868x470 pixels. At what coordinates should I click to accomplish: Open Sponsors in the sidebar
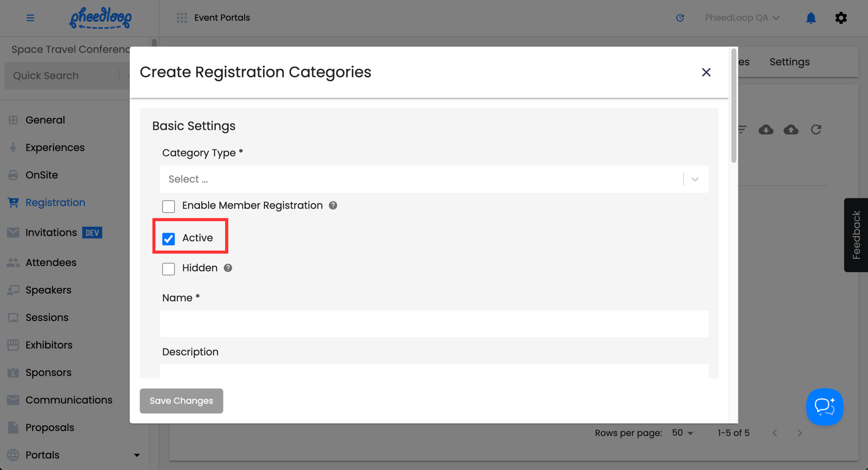pyautogui.click(x=48, y=373)
